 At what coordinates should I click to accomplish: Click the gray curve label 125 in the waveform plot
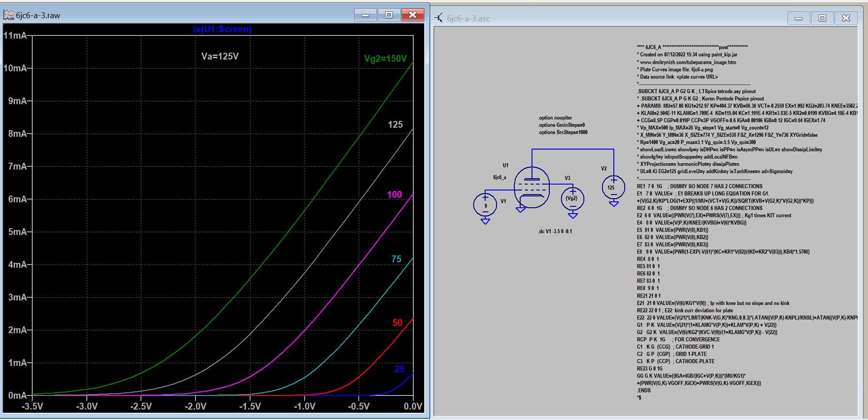[395, 125]
